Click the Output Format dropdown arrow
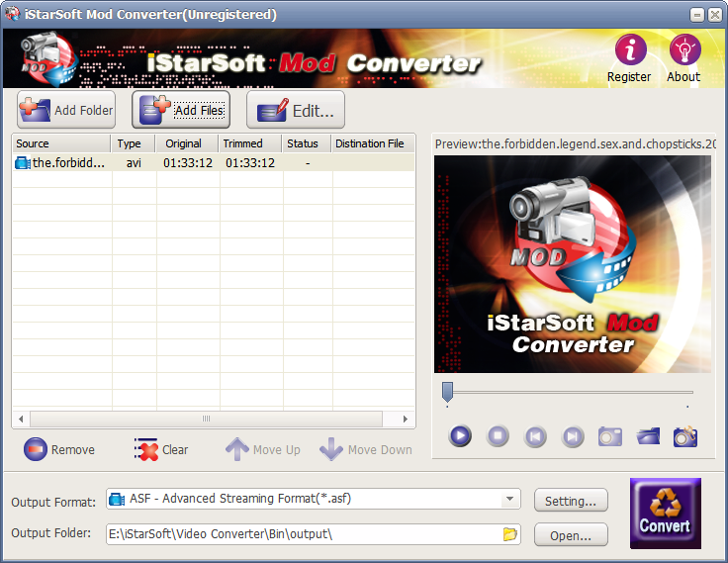This screenshot has height=563, width=728. point(509,499)
